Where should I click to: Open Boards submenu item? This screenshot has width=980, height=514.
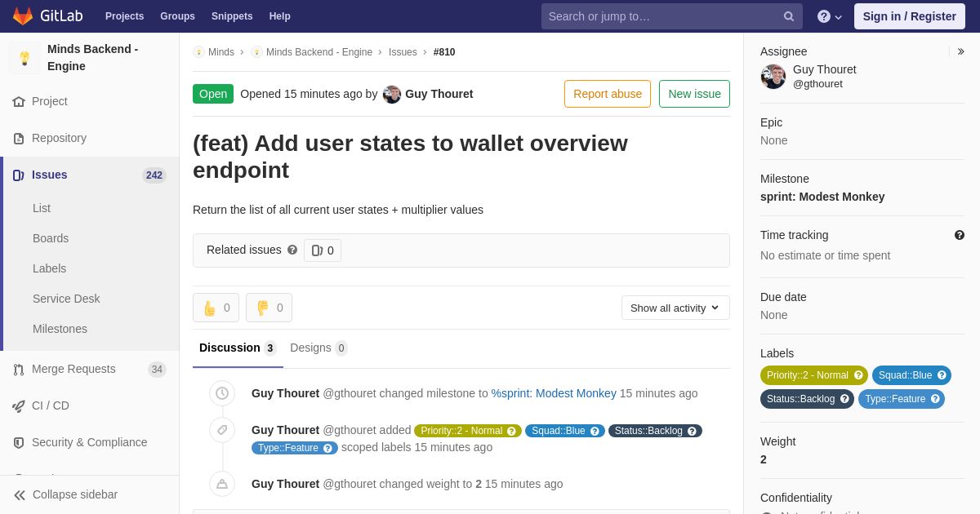point(51,238)
